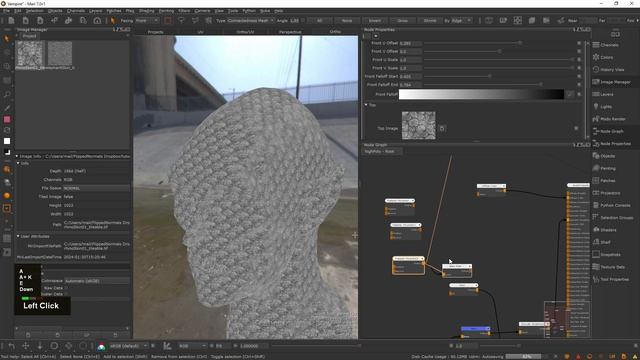Select the Zoom tool in left toolbar
Viewport: 640px width, 360px height.
point(7,94)
